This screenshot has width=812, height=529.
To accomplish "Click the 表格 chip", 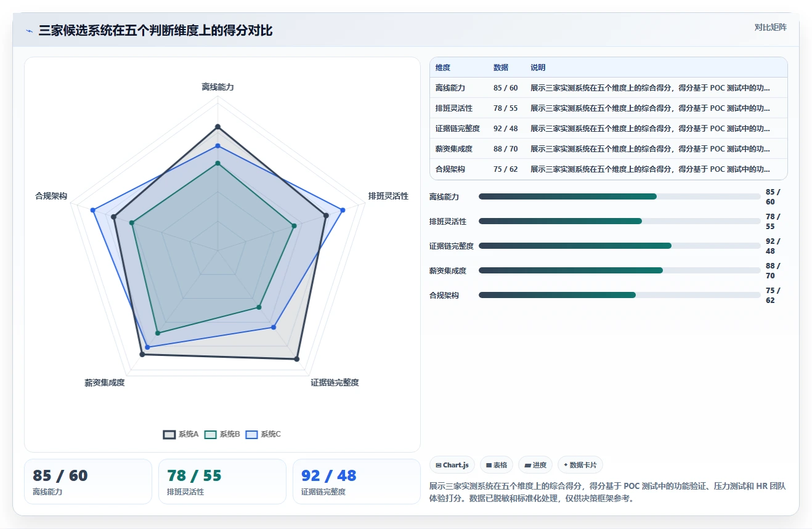I will coord(496,465).
